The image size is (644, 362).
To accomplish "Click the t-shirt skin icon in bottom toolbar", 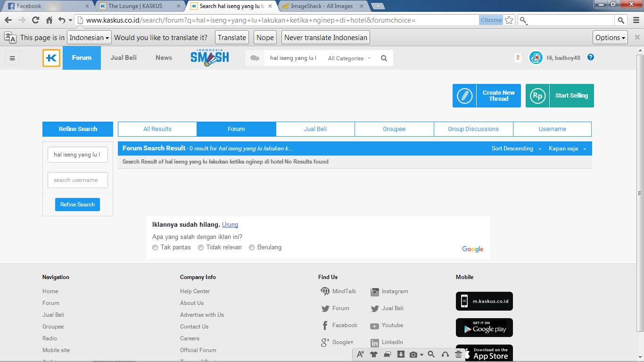I will (x=374, y=354).
